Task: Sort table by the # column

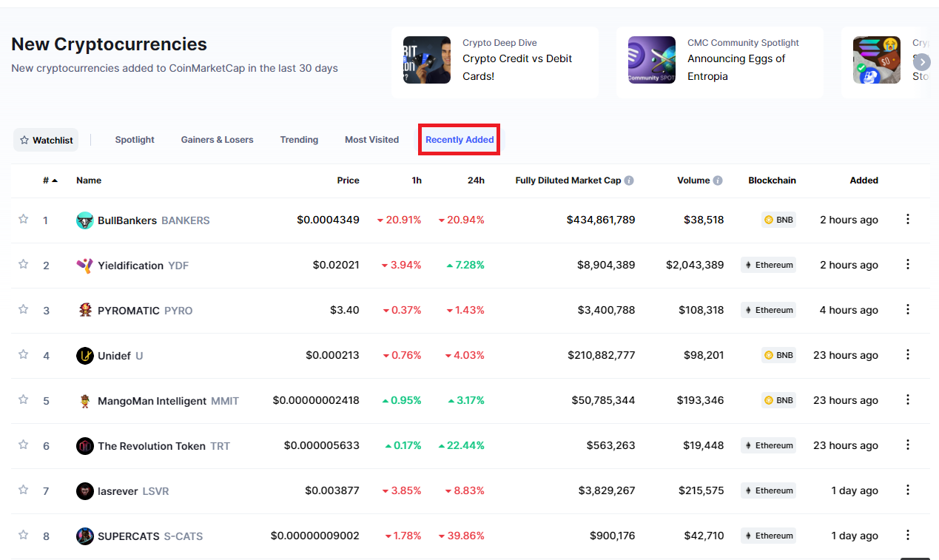Action: [x=50, y=181]
